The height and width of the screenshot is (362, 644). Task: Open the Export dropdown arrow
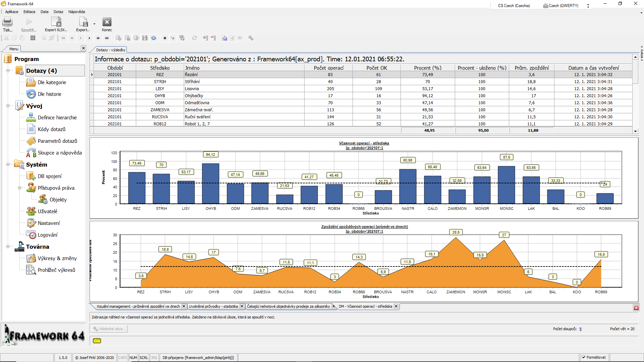tap(94, 24)
